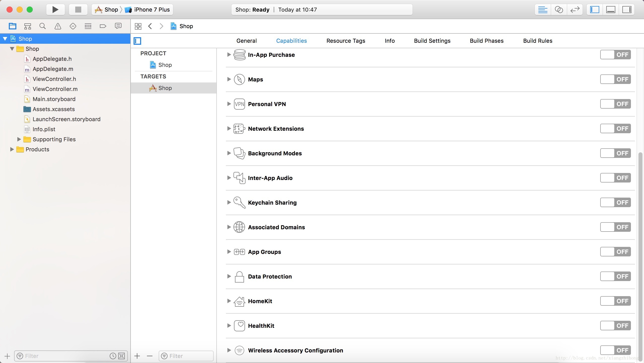Viewport: 644px width, 363px height.
Task: Open the Find navigator
Action: 43,26
